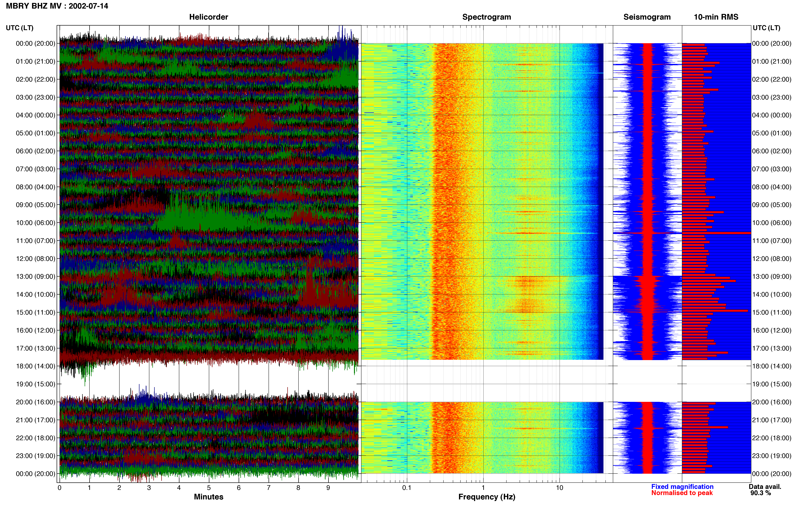Click '15:00 (11:00)' on the Helicorder time axis

click(x=36, y=313)
